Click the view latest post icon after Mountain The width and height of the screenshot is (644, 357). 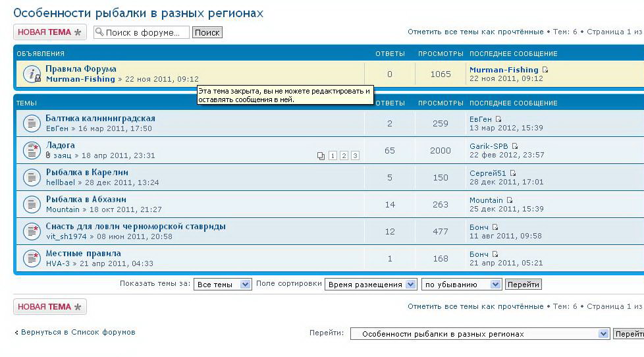coord(509,200)
